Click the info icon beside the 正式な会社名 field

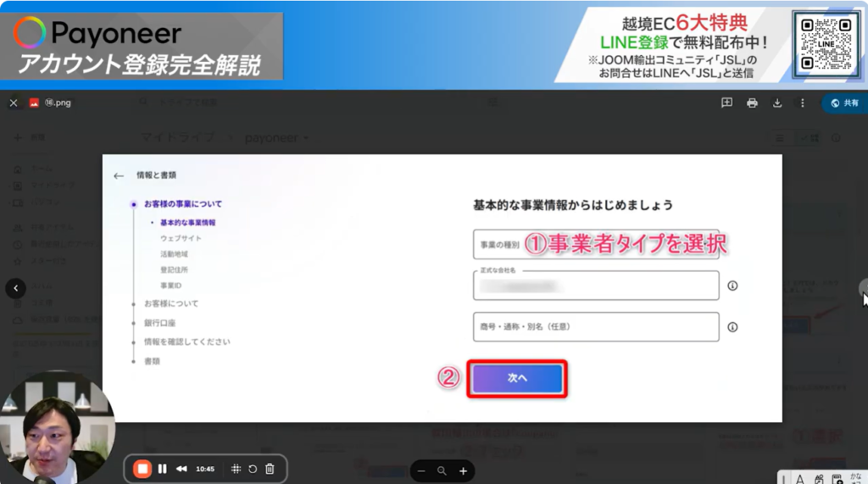[x=732, y=286]
